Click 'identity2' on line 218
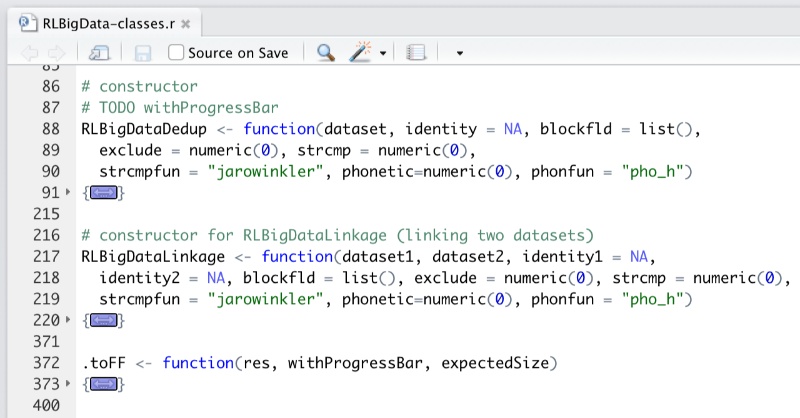800x418 pixels. (139, 278)
